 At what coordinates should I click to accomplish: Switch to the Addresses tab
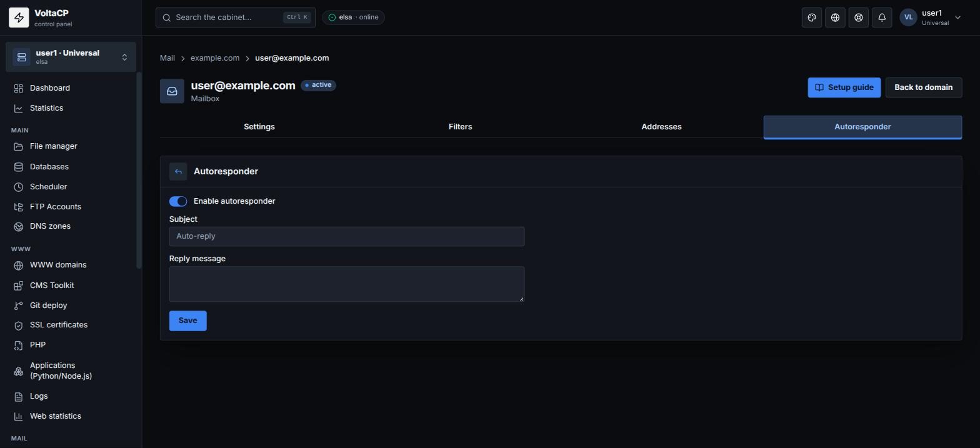661,127
